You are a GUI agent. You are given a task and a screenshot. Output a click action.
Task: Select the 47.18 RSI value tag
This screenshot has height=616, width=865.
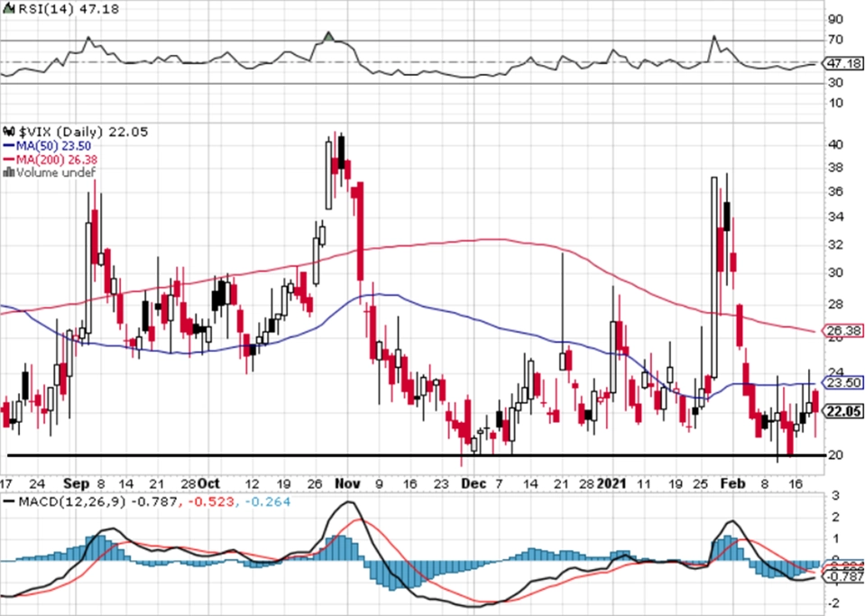coord(844,63)
